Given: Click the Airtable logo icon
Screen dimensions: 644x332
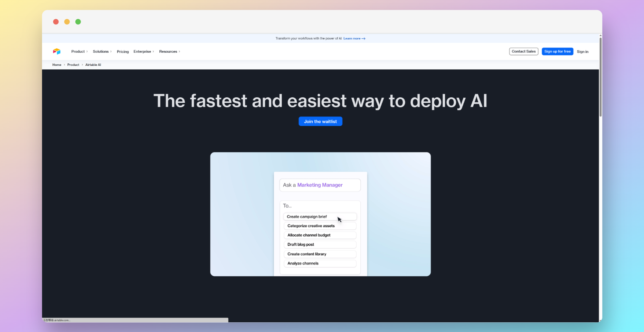Looking at the screenshot, I should pos(57,51).
